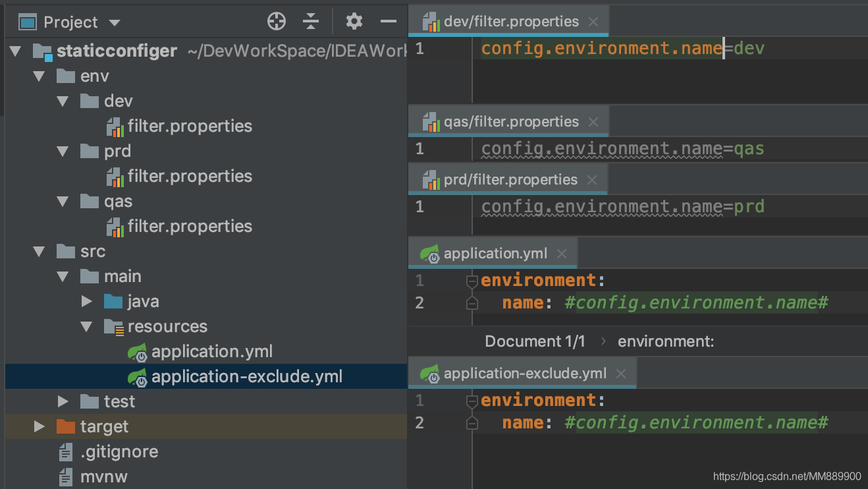The height and width of the screenshot is (489, 868).
Task: Hide the Project tool window with minus icon
Action: pyautogui.click(x=389, y=22)
